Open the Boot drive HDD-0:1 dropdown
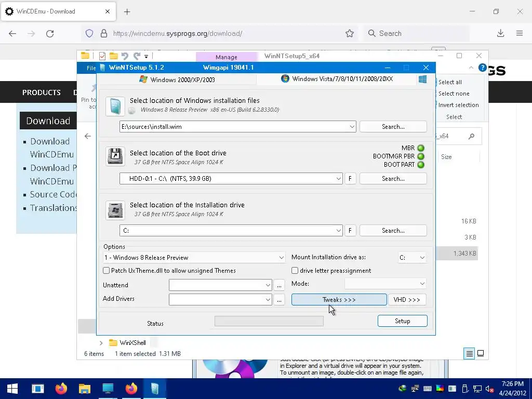 (x=338, y=179)
